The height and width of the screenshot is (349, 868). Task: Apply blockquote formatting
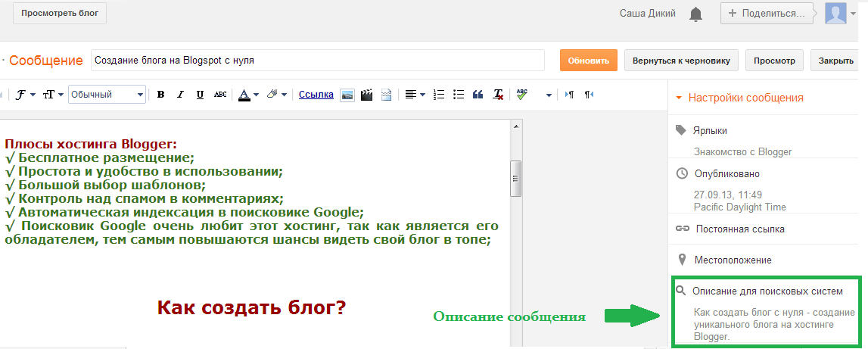coord(478,95)
